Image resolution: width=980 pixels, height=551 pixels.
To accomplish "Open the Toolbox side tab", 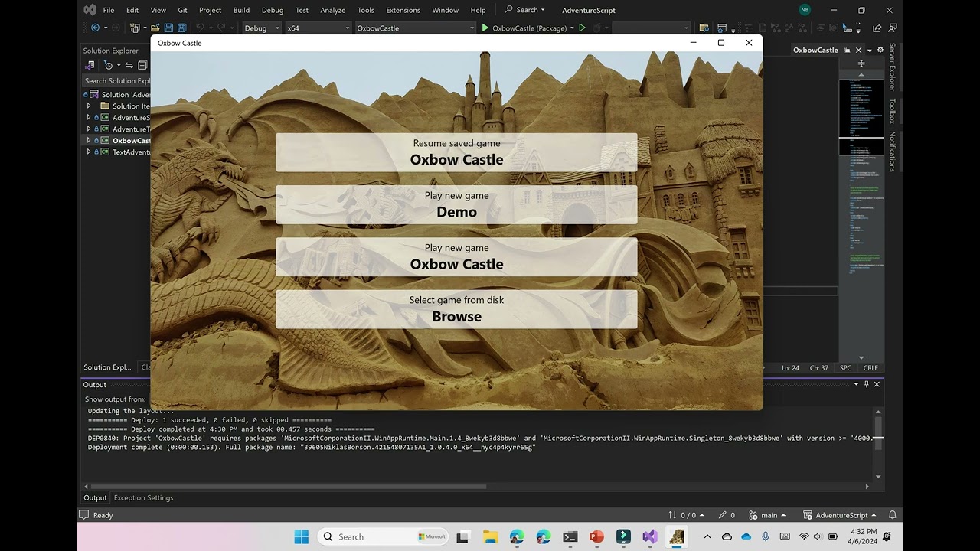I will pos(892,111).
